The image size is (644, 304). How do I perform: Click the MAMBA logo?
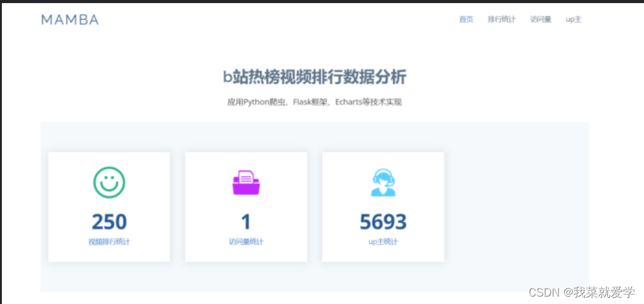tap(70, 19)
